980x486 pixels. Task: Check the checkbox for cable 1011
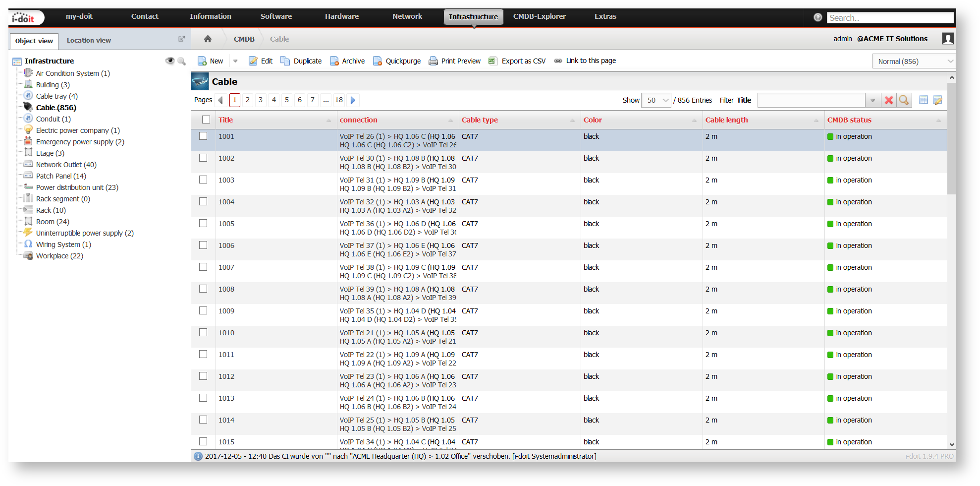(x=203, y=354)
